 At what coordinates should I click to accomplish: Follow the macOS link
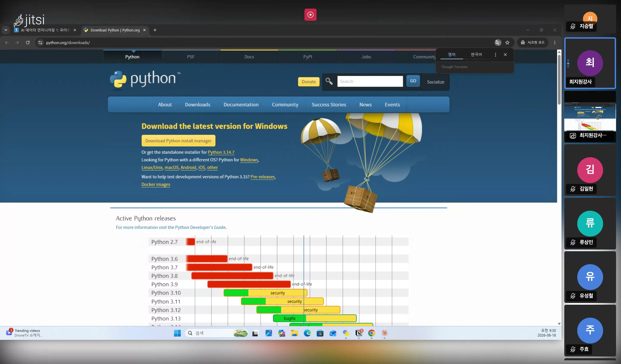coord(171,168)
